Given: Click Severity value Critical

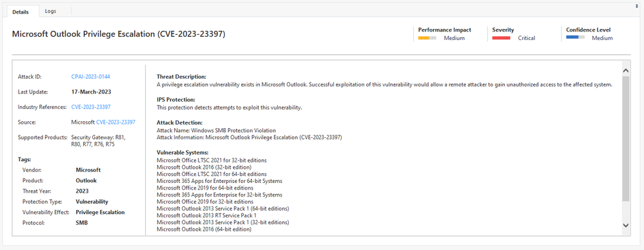Looking at the screenshot, I should [x=527, y=38].
